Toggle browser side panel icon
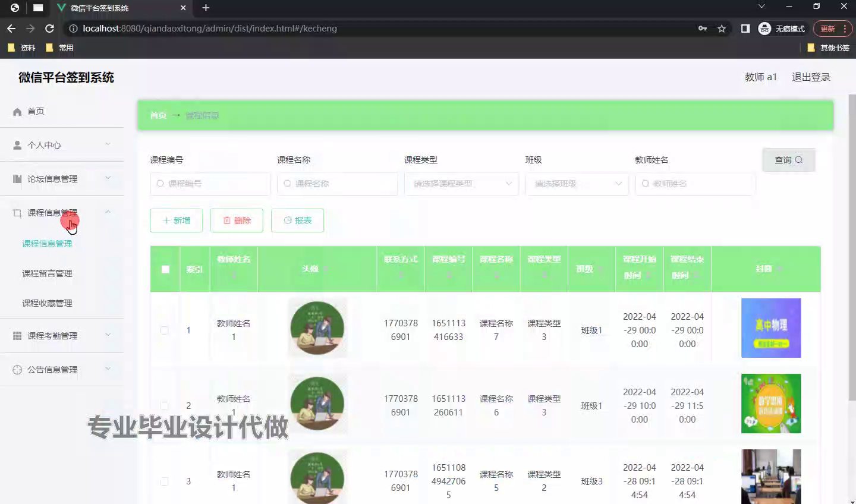This screenshot has width=856, height=504. point(745,29)
